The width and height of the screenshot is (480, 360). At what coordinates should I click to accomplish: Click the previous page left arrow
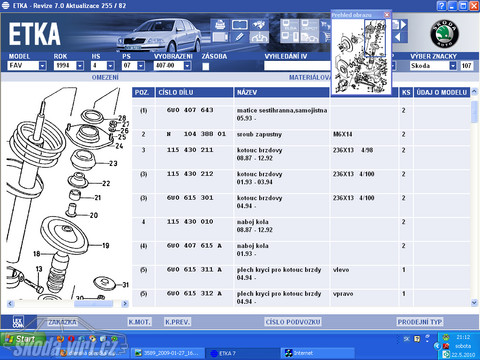398,37
